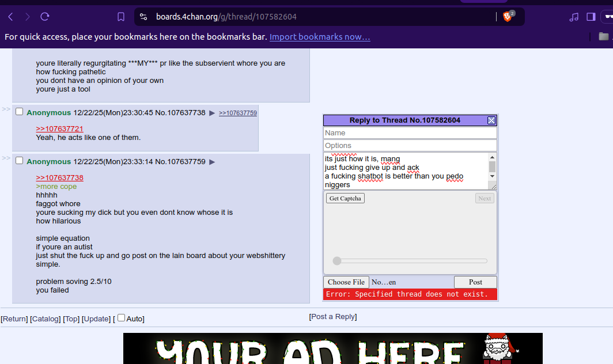Image resolution: width=613 pixels, height=364 pixels.
Task: Click the comment box scroll up arrow
Action: coord(492,157)
